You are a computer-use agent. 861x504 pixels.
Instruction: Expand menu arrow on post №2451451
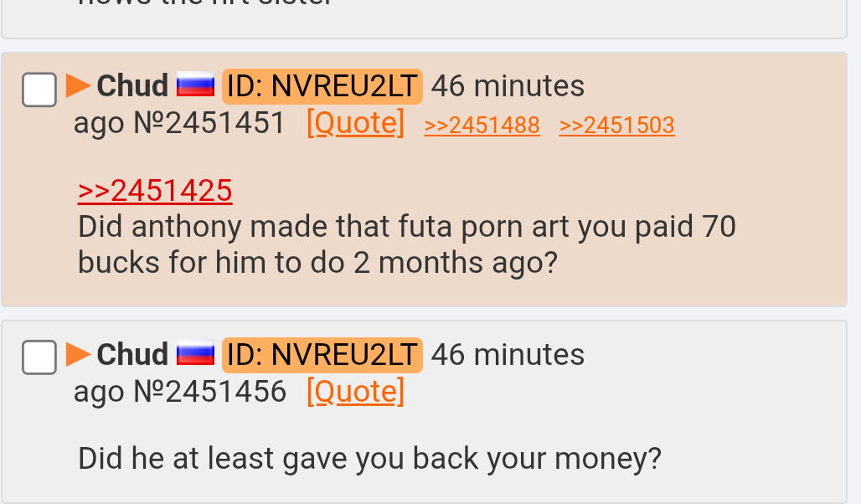78,85
